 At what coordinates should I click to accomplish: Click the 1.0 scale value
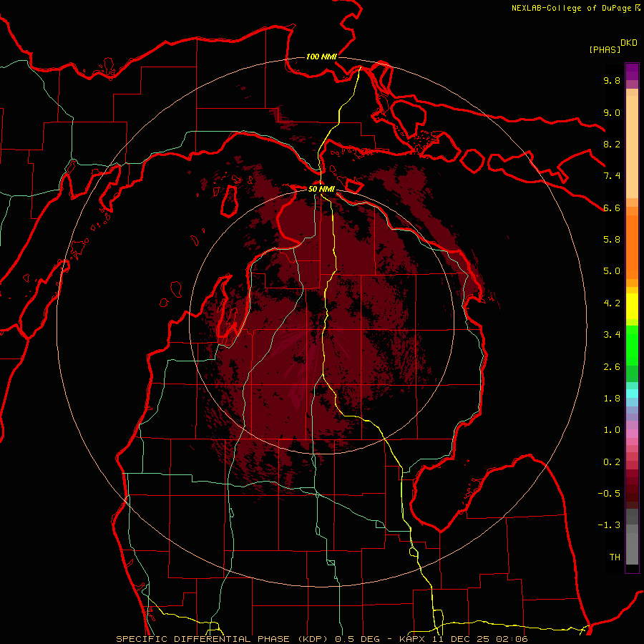tap(612, 430)
